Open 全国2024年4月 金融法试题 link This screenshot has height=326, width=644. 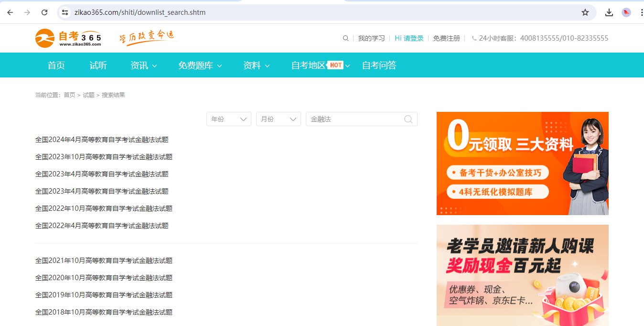coord(102,140)
